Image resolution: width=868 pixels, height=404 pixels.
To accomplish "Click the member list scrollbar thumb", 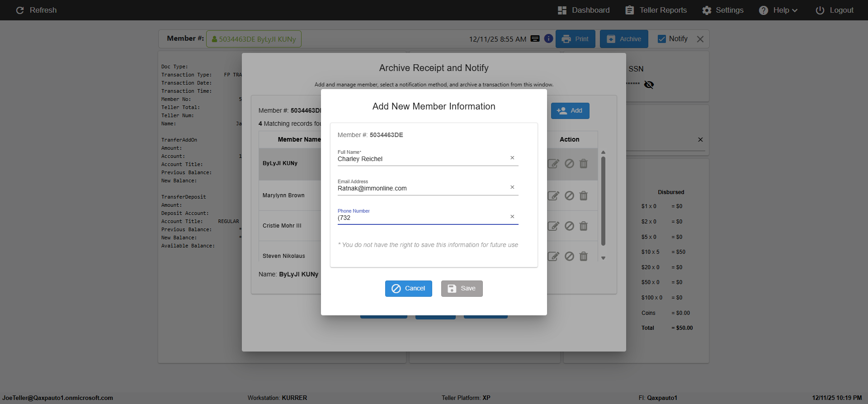I will pyautogui.click(x=603, y=201).
